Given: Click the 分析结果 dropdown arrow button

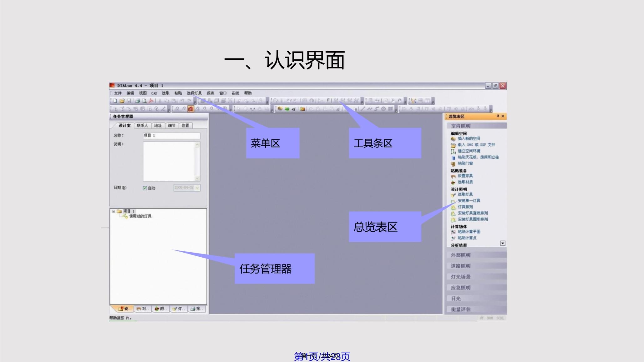Looking at the screenshot, I should pos(503,243).
